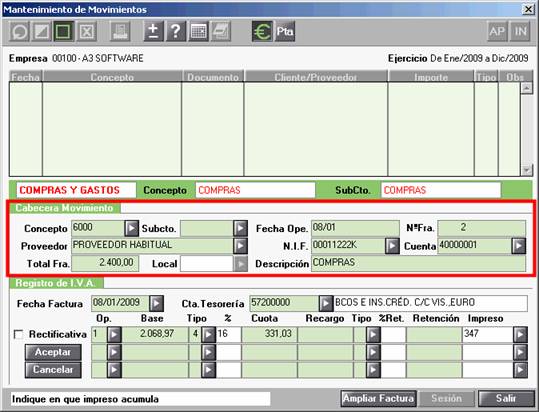The height and width of the screenshot is (412, 539).
Task: Open the Cta. Tesorería lookup arrow
Action: 326,303
